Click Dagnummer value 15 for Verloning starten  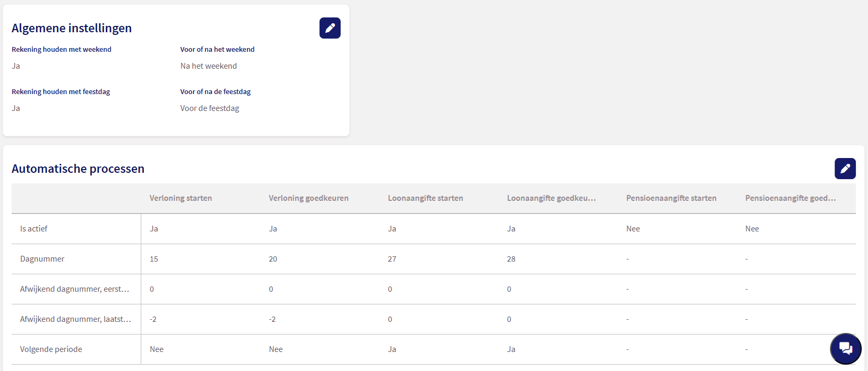154,259
